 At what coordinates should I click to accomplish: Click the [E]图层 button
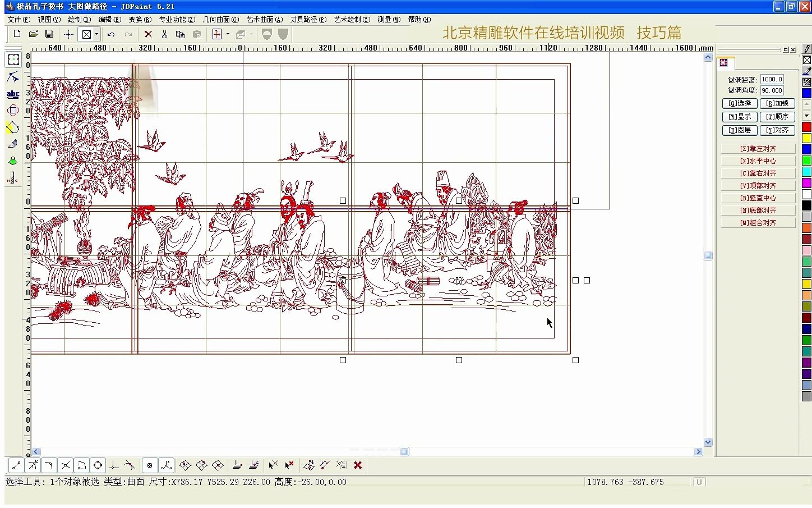740,130
